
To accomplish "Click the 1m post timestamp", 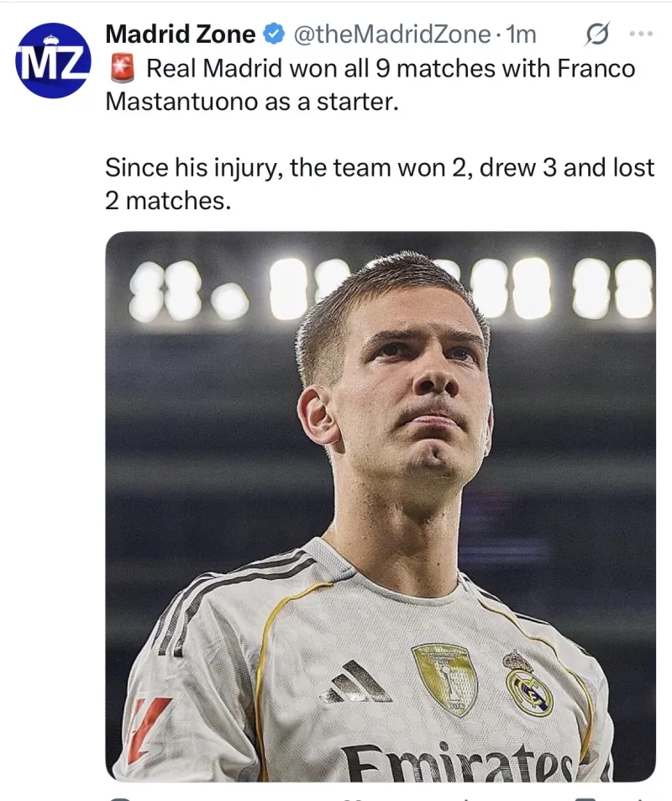I will point(521,34).
